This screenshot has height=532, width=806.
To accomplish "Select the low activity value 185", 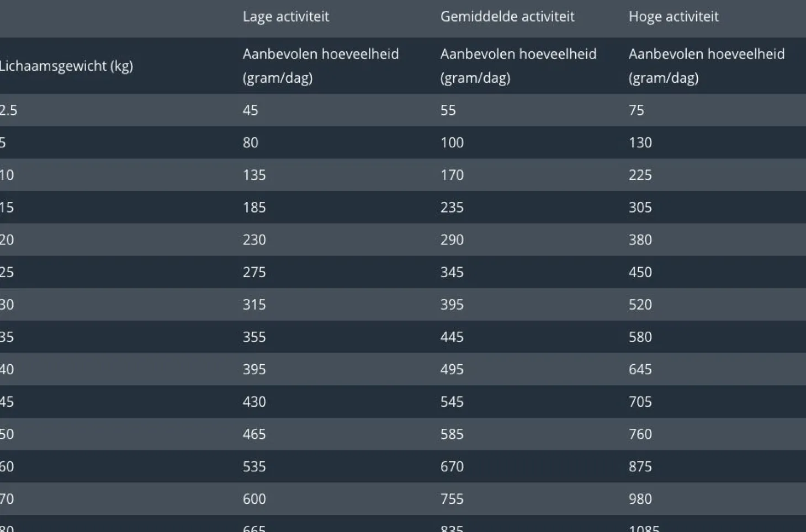I will tap(254, 208).
